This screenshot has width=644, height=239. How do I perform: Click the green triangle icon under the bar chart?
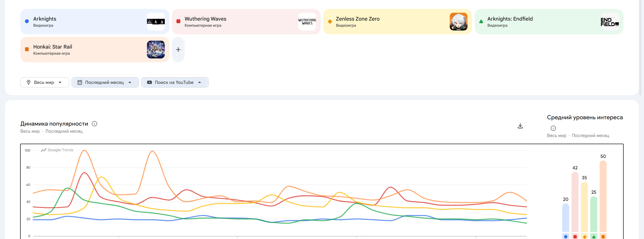pyautogui.click(x=594, y=237)
